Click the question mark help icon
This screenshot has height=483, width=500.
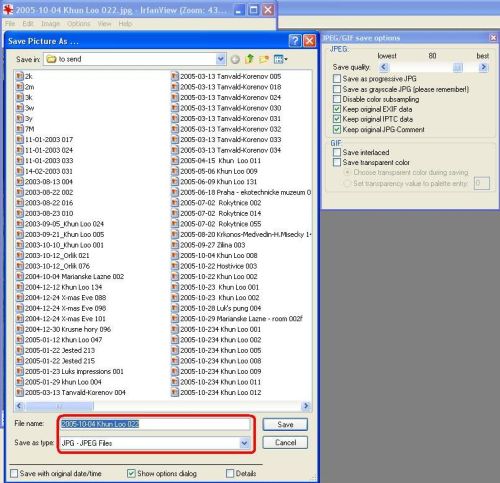[295, 41]
